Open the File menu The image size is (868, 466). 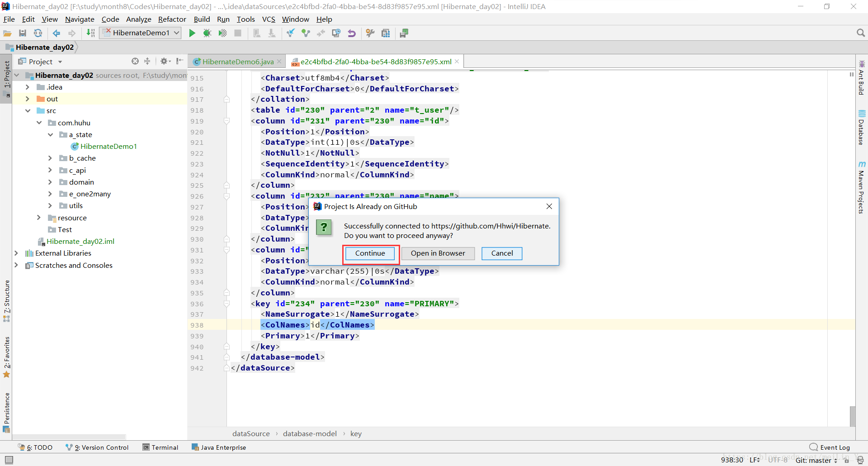pos(9,19)
